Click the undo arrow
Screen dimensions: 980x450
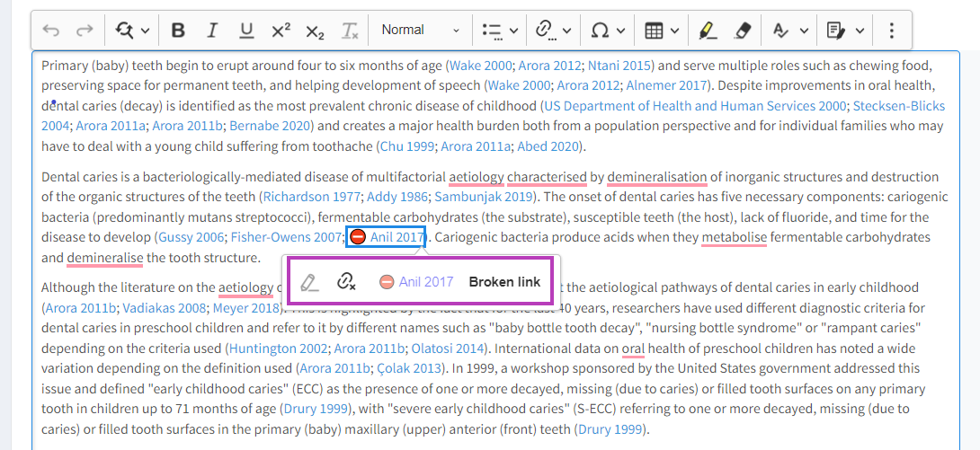click(x=51, y=31)
